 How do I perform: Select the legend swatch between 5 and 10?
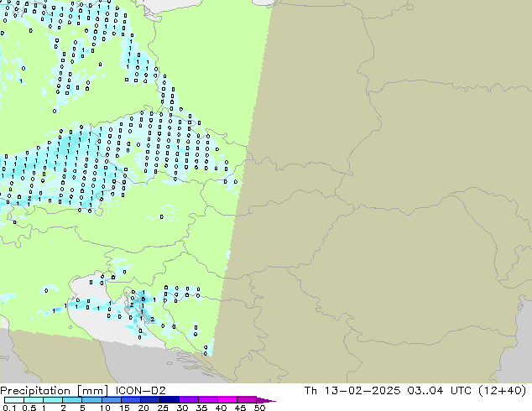(91, 400)
